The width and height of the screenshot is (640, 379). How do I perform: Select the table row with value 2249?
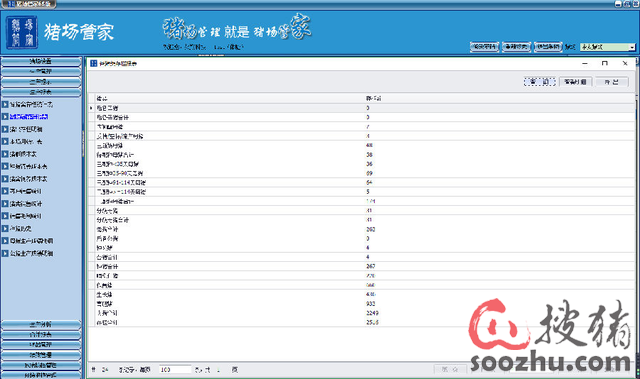362,313
